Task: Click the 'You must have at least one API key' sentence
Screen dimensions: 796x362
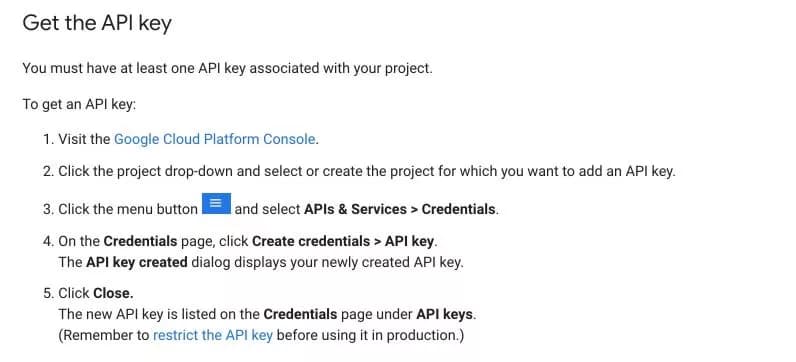Action: (227, 68)
